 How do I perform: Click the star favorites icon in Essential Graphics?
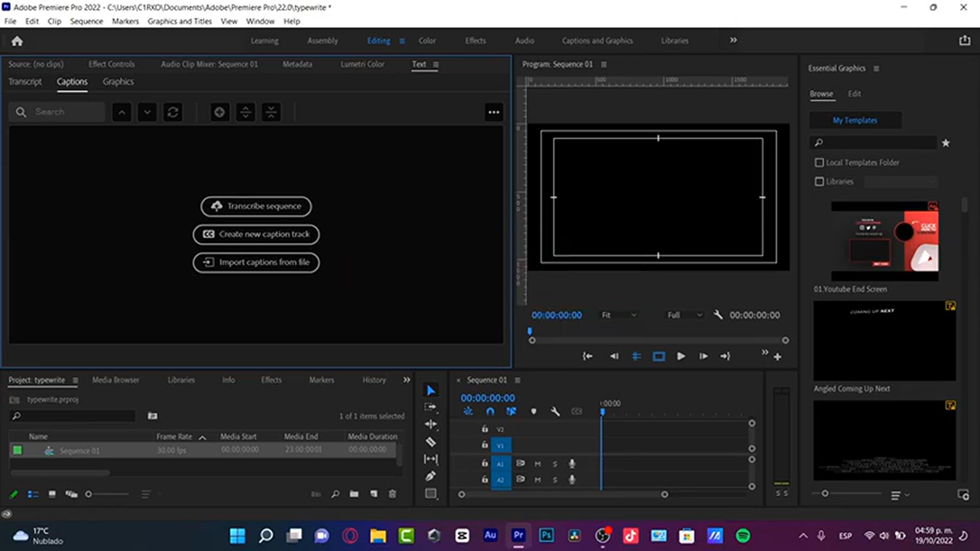click(946, 143)
